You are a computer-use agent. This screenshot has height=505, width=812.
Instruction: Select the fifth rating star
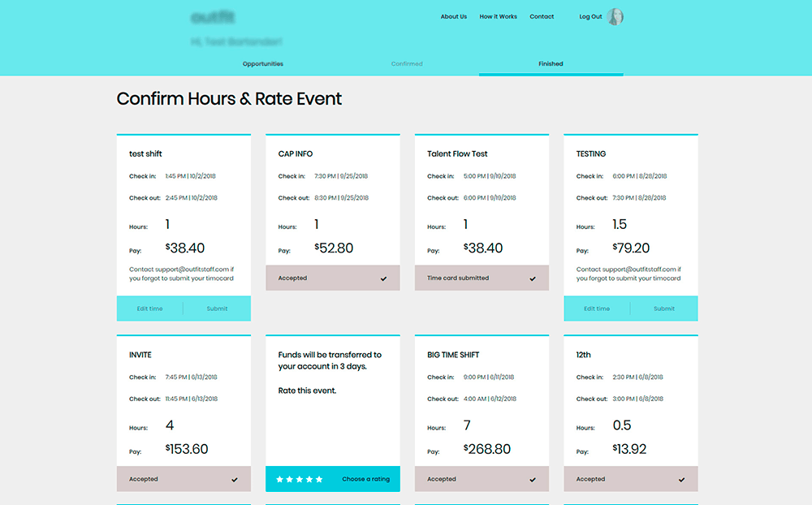319,479
